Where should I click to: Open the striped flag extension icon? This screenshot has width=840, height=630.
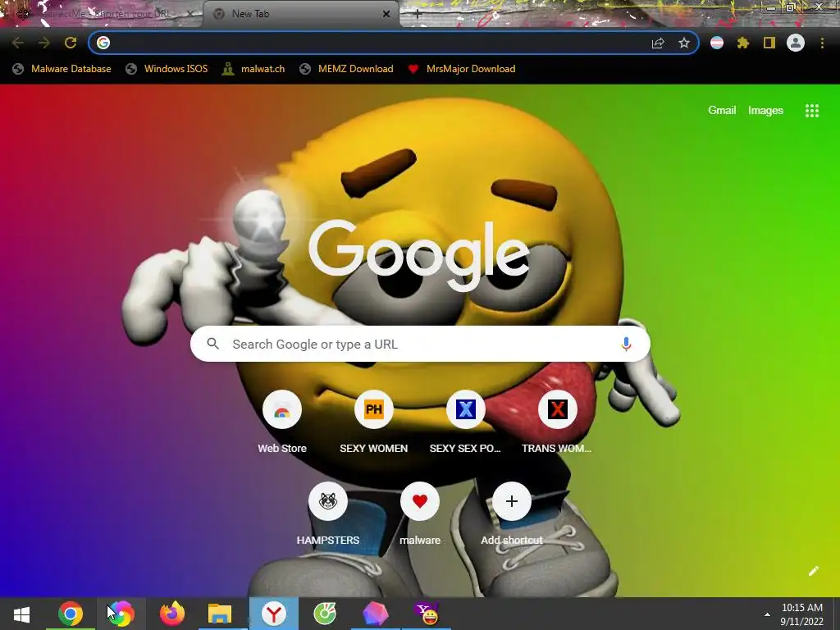coord(717,43)
